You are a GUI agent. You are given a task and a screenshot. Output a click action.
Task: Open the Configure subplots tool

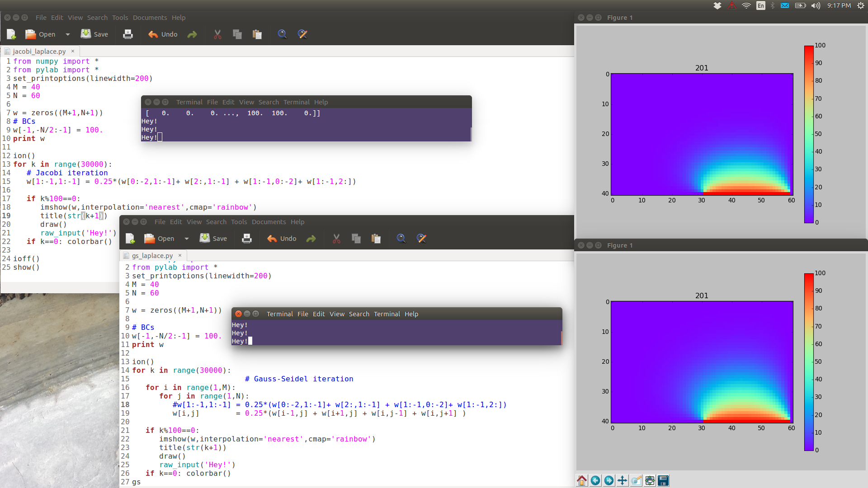tap(650, 480)
